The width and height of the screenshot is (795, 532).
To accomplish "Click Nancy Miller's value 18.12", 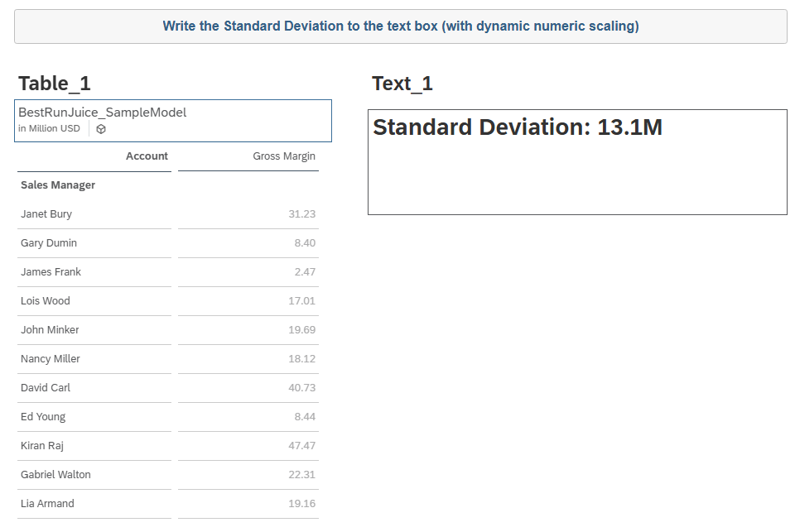I will (x=301, y=359).
